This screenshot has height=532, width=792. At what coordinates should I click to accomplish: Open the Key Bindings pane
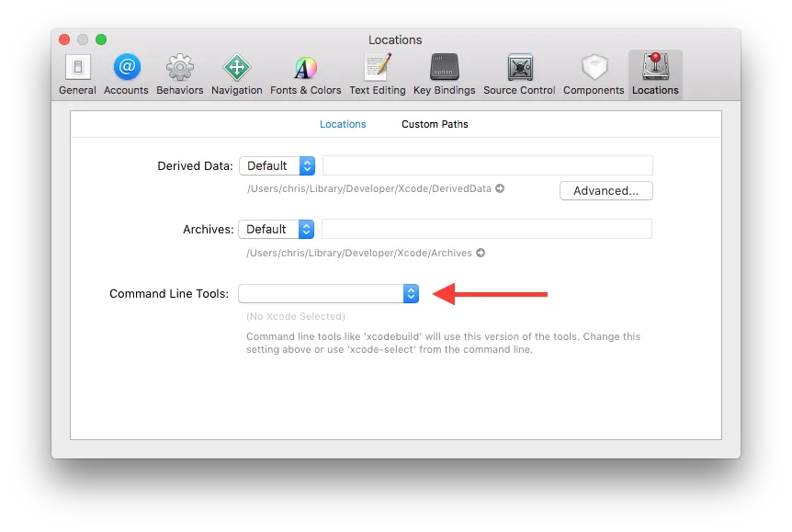445,74
